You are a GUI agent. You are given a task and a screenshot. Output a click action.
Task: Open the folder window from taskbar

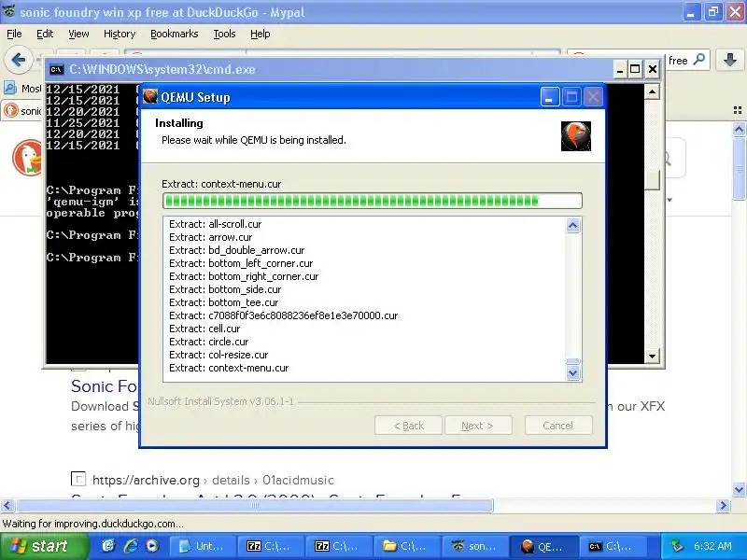(x=407, y=546)
